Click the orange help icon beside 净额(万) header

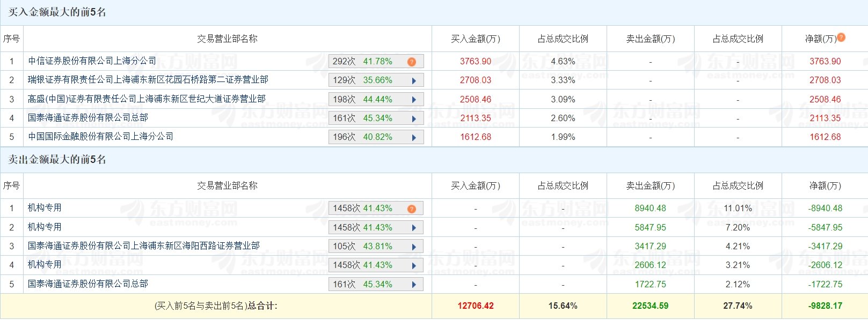tap(841, 37)
